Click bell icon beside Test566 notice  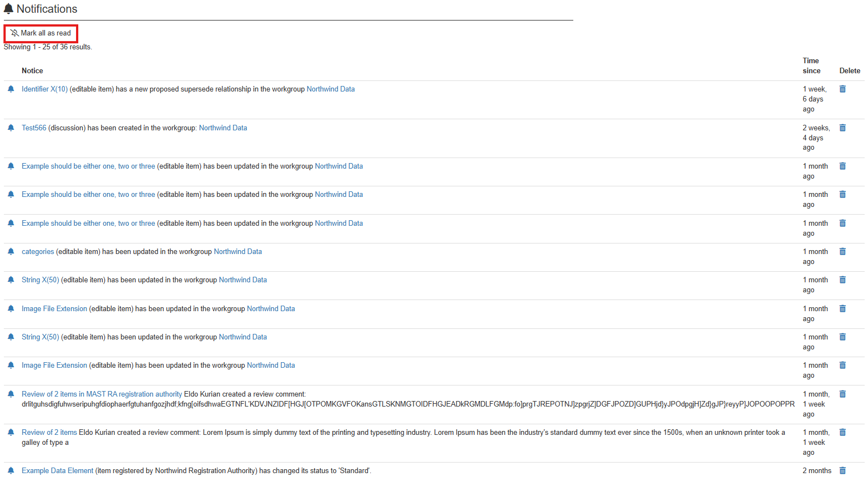click(11, 128)
